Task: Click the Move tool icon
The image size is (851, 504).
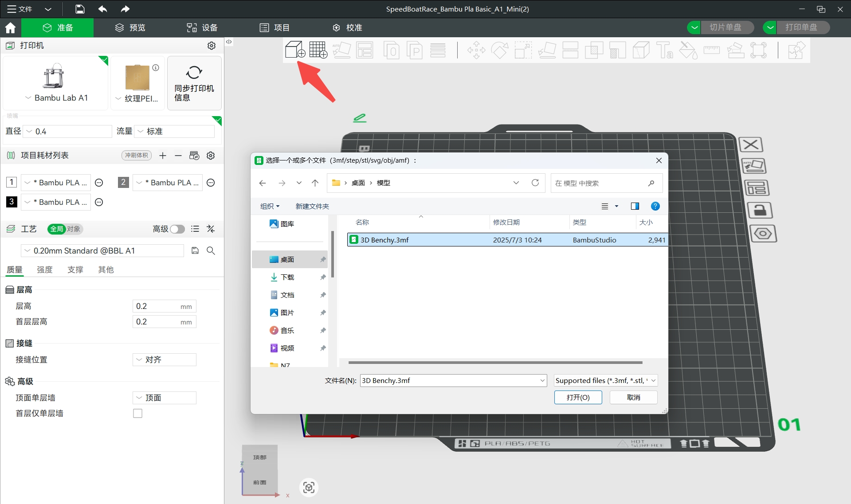Action: pyautogui.click(x=476, y=50)
